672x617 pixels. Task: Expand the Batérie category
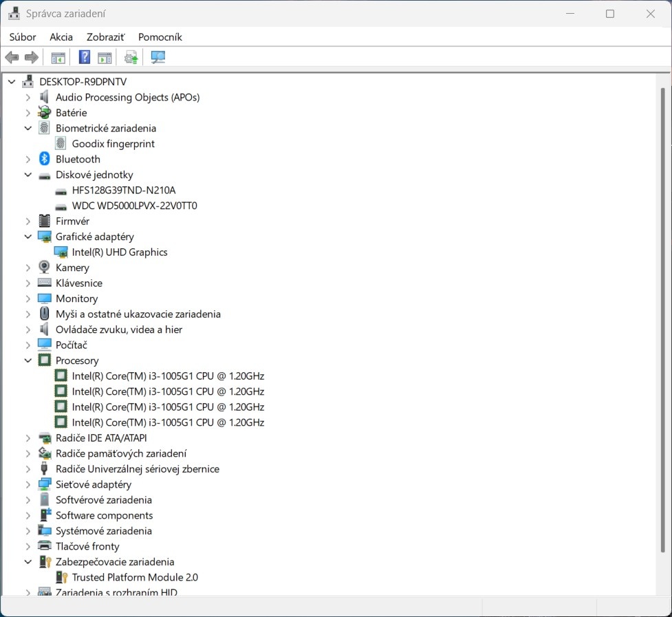(28, 113)
